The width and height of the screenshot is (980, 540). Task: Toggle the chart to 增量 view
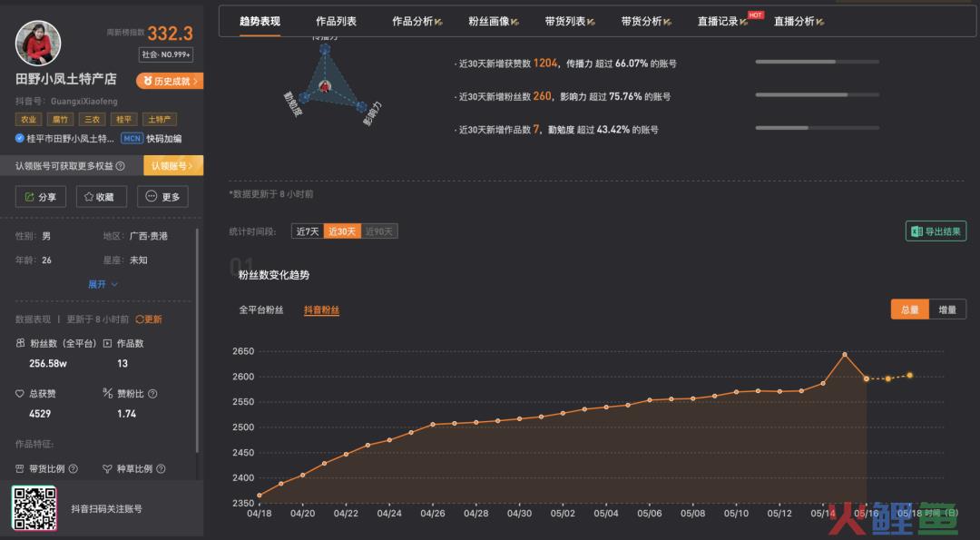click(947, 309)
